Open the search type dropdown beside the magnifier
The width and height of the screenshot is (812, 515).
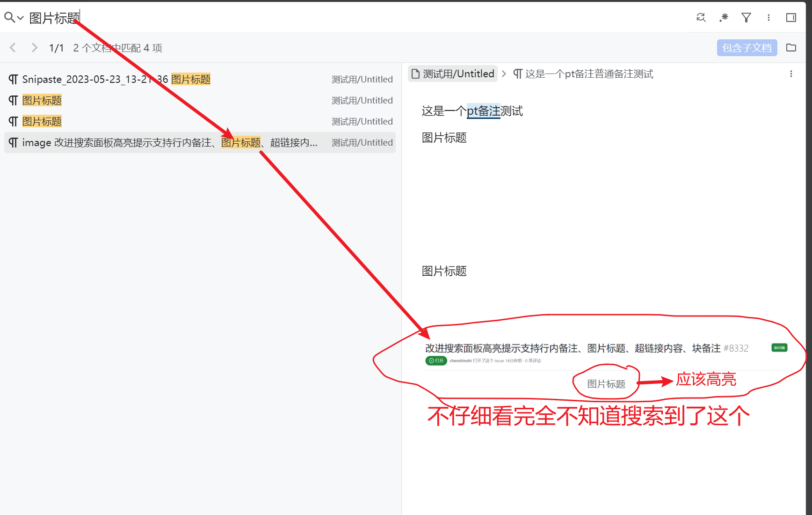pyautogui.click(x=20, y=18)
